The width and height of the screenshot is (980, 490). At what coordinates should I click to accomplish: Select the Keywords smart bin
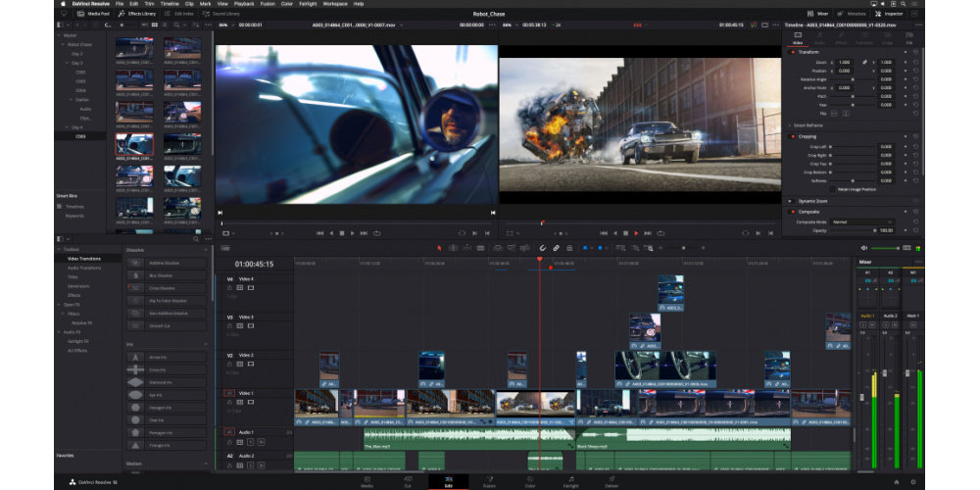[x=74, y=216]
